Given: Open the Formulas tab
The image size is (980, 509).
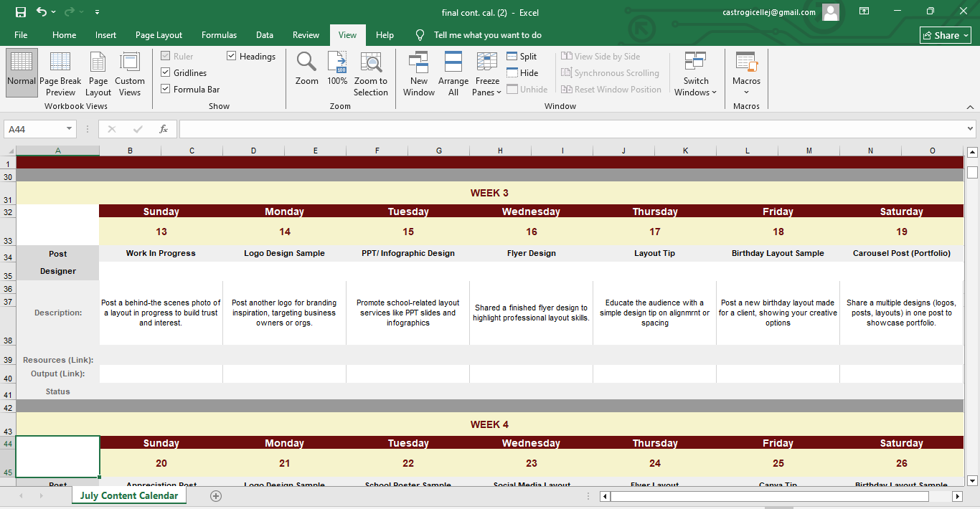Looking at the screenshot, I should (219, 35).
